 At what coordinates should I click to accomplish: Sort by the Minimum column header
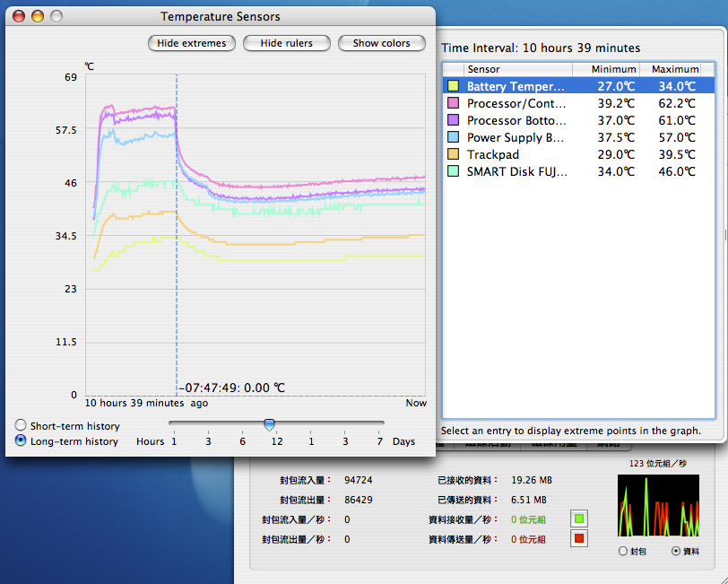point(606,69)
